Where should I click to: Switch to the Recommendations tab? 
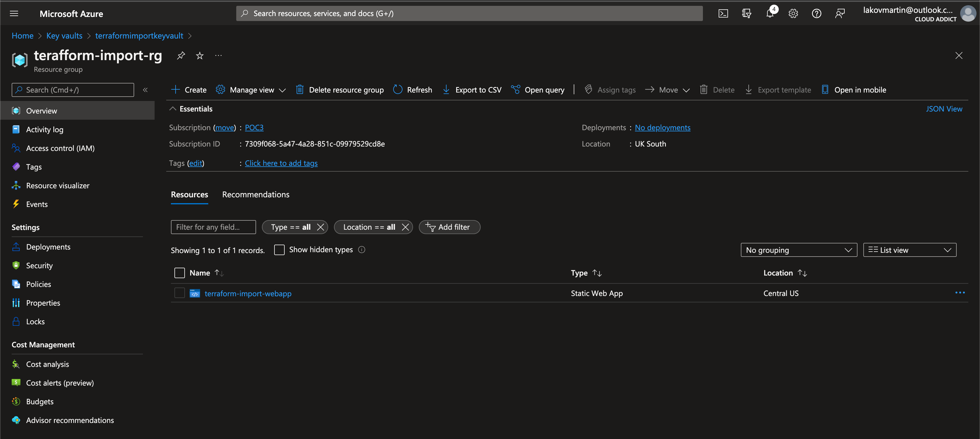(255, 194)
